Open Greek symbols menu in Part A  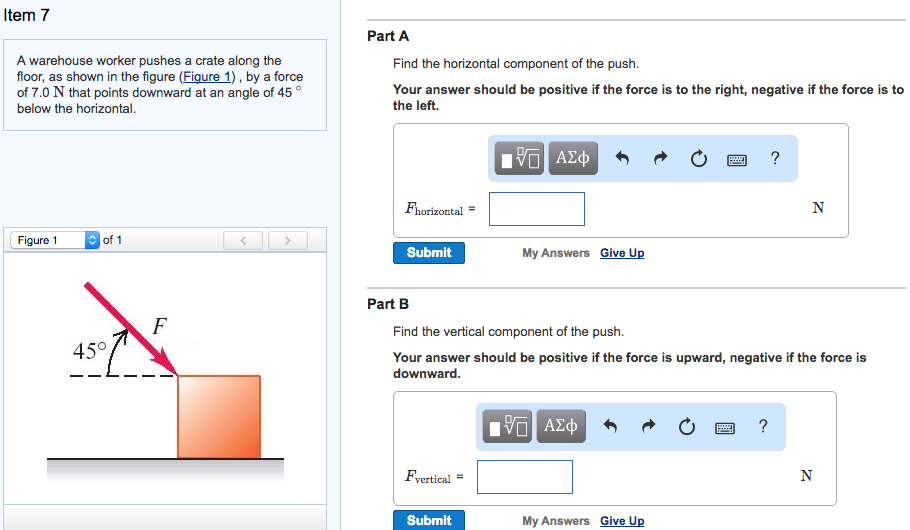pyautogui.click(x=572, y=158)
